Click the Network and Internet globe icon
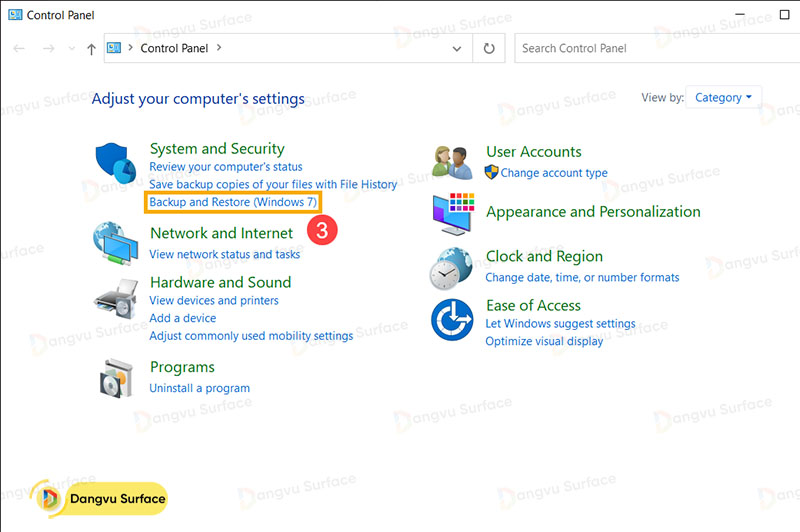This screenshot has width=800, height=532. [116, 243]
